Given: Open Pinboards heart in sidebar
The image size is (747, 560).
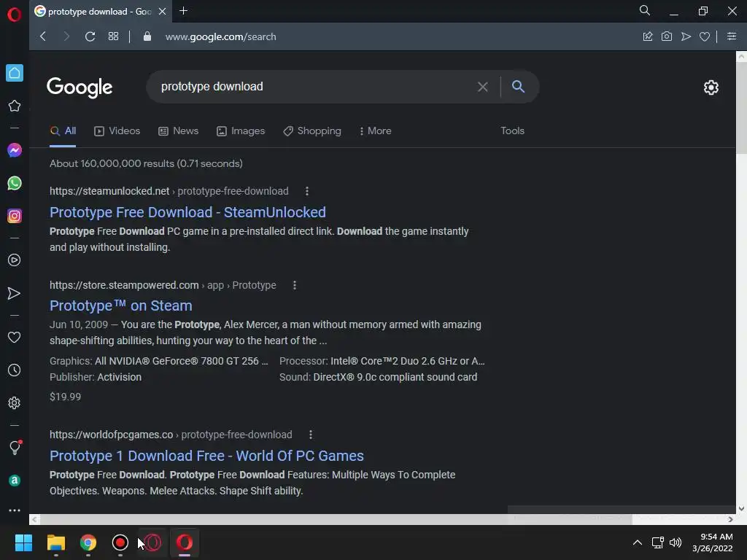Looking at the screenshot, I should coord(15,337).
